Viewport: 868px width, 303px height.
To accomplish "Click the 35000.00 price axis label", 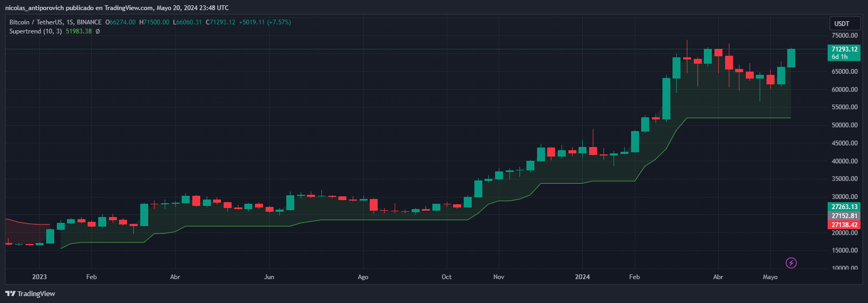I will coord(845,179).
